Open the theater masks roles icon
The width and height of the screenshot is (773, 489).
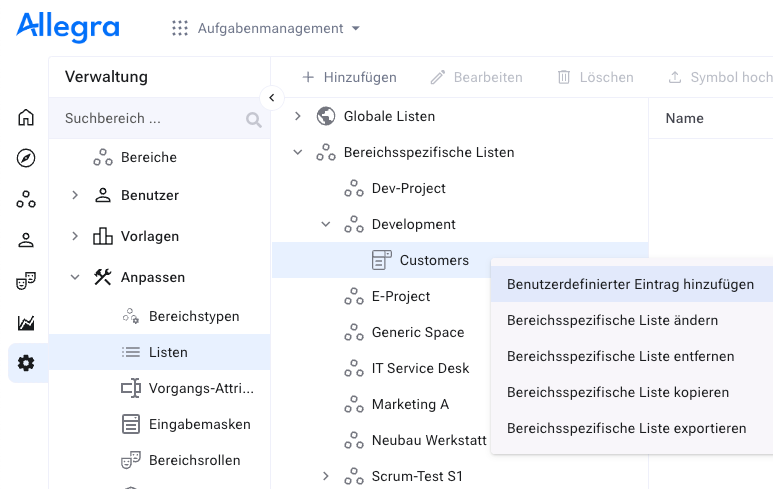[x=26, y=281]
